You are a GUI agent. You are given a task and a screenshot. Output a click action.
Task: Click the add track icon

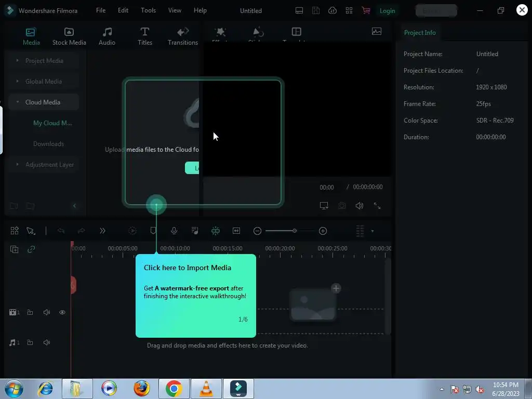click(x=14, y=249)
